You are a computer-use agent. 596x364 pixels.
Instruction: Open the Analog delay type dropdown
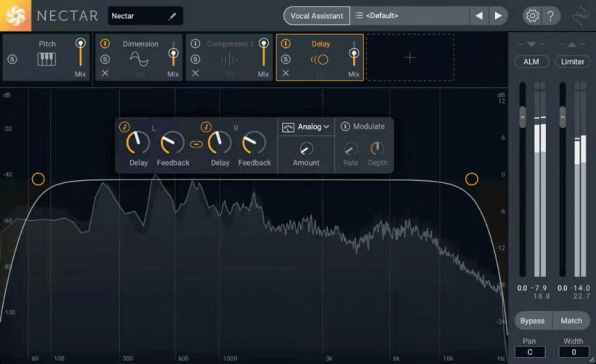(x=313, y=126)
